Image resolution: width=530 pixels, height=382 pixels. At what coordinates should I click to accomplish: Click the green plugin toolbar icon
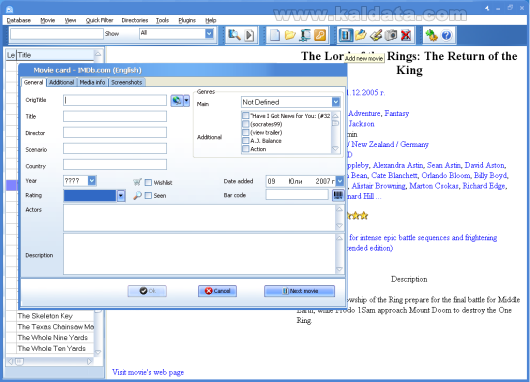(x=431, y=35)
